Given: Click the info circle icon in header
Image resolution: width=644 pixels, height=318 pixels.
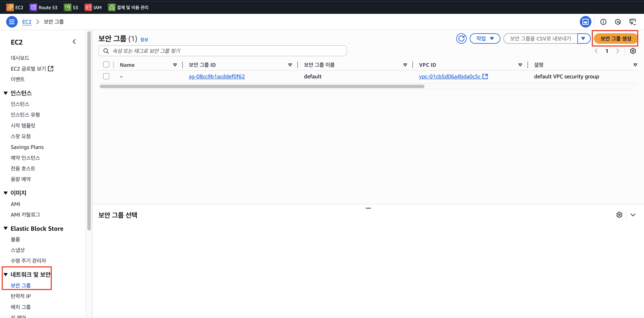Looking at the screenshot, I should coord(603,22).
